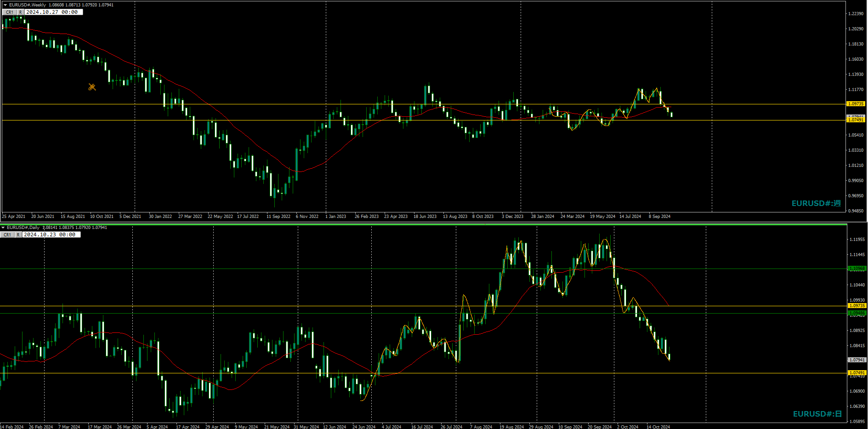Click the 14 Feb 2024 date label
The width and height of the screenshot is (868, 429).
12,427
